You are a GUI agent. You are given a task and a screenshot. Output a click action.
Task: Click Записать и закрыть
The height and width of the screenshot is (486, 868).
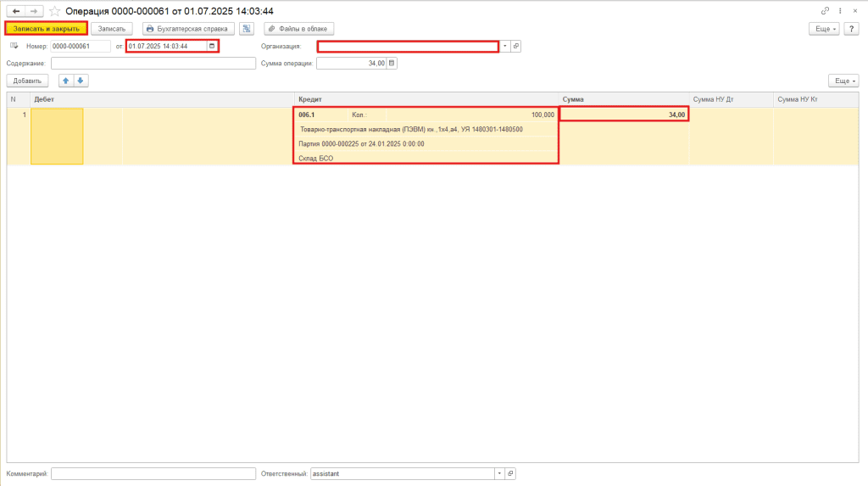tap(47, 29)
